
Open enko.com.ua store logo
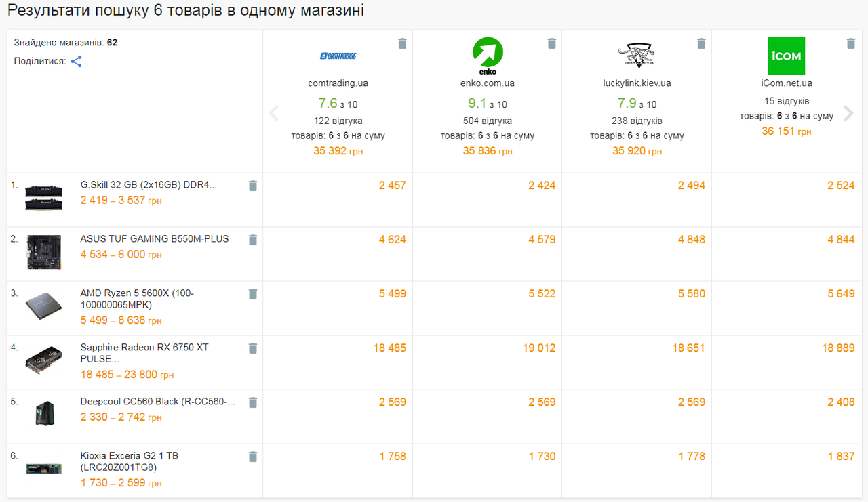[x=488, y=56]
